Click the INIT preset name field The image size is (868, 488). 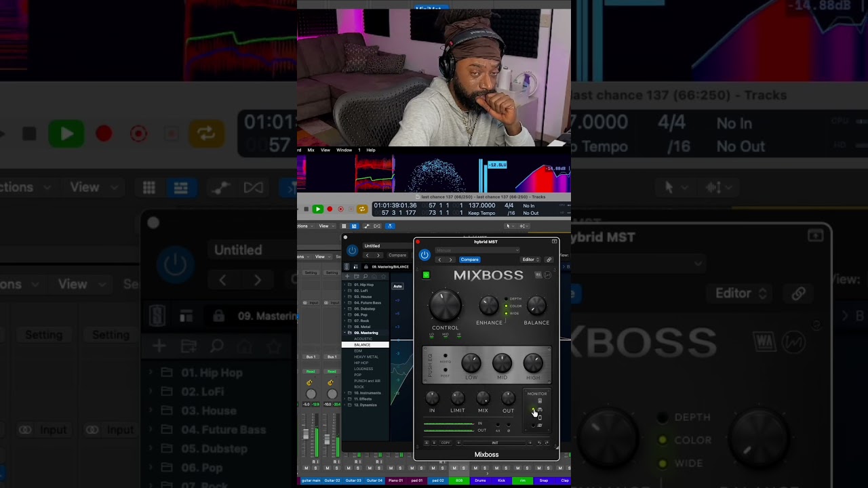pyautogui.click(x=495, y=443)
